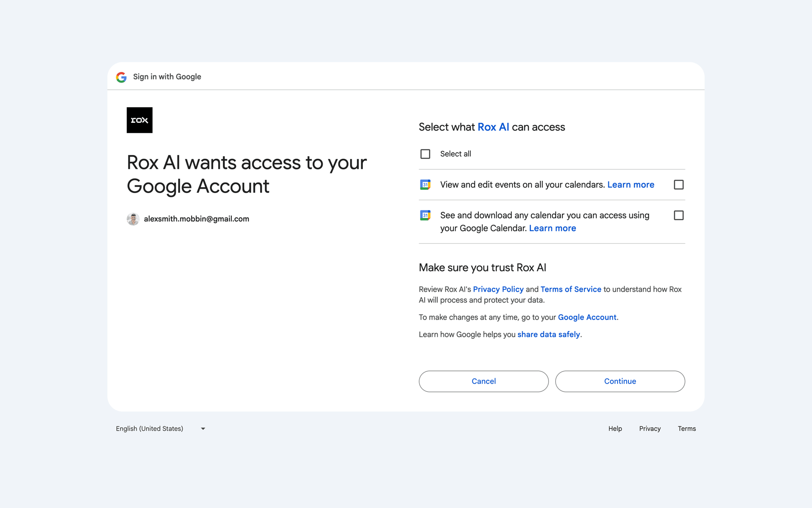812x508 pixels.
Task: Click the account avatar next to alexsmith.mobbin@gmail.com
Action: tap(133, 219)
